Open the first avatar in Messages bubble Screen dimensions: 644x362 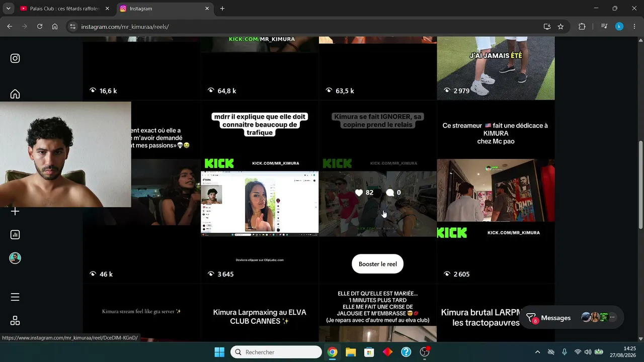tap(586, 317)
